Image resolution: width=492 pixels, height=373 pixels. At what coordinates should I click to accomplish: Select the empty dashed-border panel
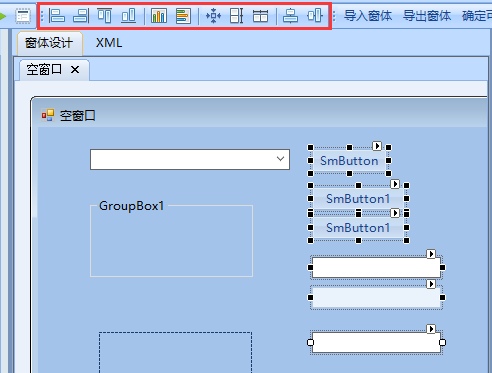point(175,352)
